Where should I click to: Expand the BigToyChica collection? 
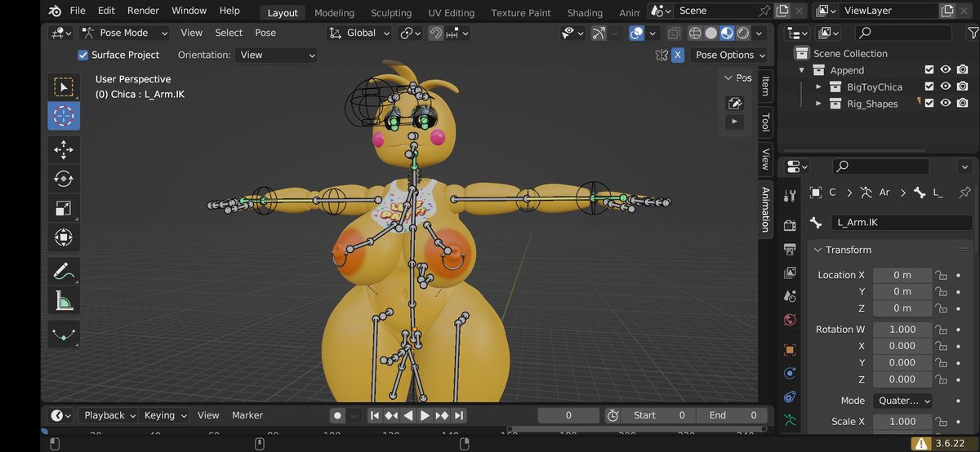tap(819, 86)
